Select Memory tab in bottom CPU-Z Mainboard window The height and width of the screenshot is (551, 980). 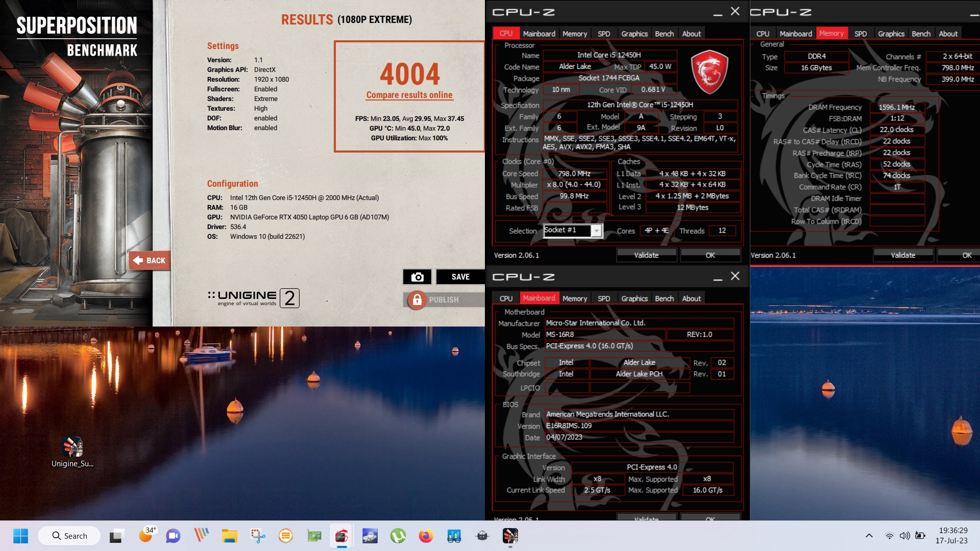[x=575, y=298]
